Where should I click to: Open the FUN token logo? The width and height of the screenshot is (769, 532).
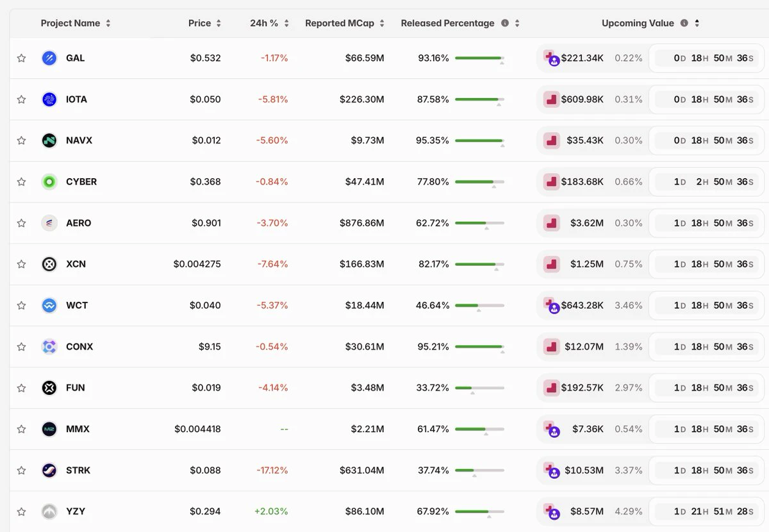point(49,388)
